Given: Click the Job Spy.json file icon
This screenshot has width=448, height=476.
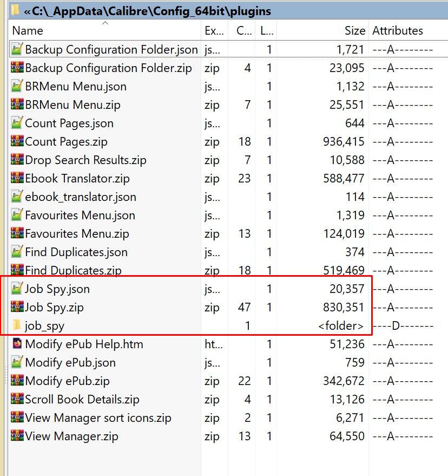Looking at the screenshot, I should point(17,289).
